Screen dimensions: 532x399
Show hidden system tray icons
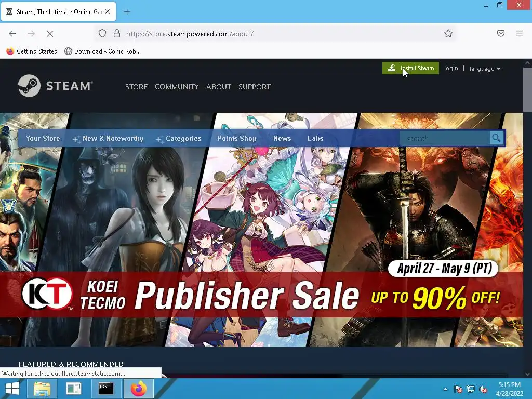(x=445, y=389)
